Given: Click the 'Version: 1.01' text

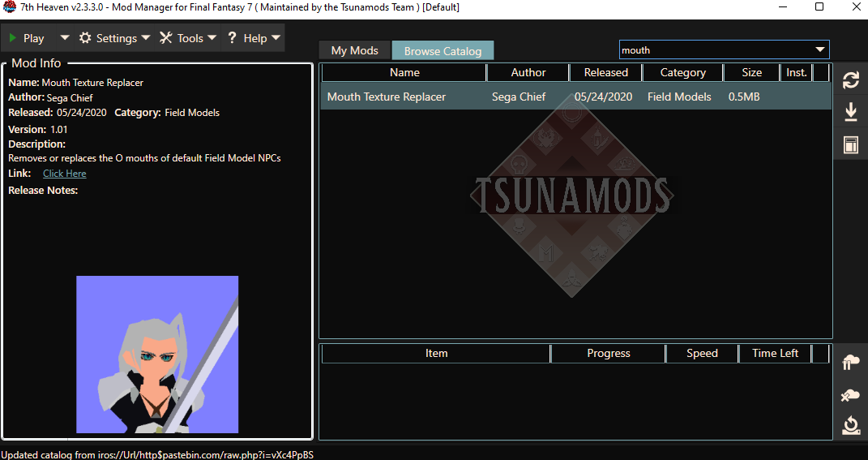Looking at the screenshot, I should tap(37, 129).
